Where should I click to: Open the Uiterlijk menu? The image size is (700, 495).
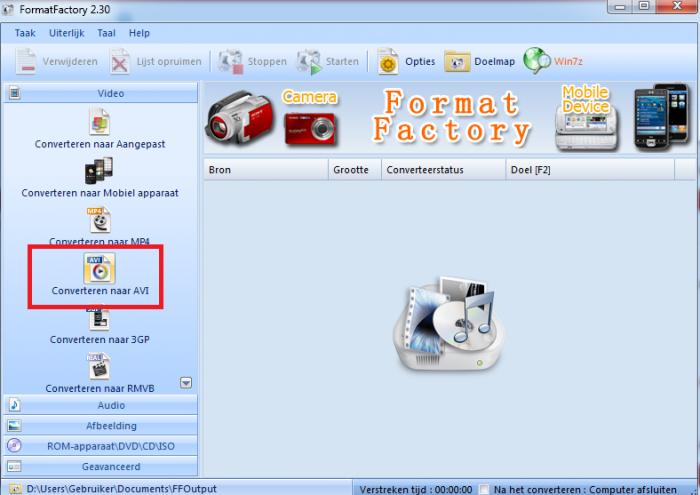click(67, 33)
